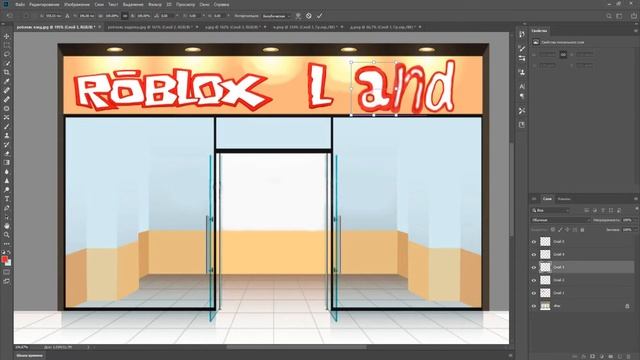Select the Hand tool
Viewport: 640px width, 360px height.
click(7, 226)
